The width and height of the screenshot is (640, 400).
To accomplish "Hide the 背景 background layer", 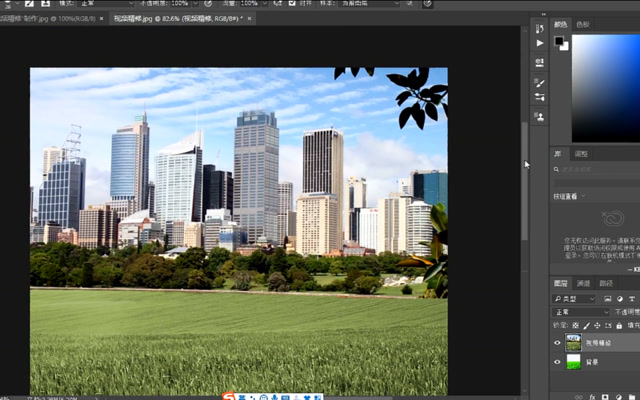I will pos(558,361).
